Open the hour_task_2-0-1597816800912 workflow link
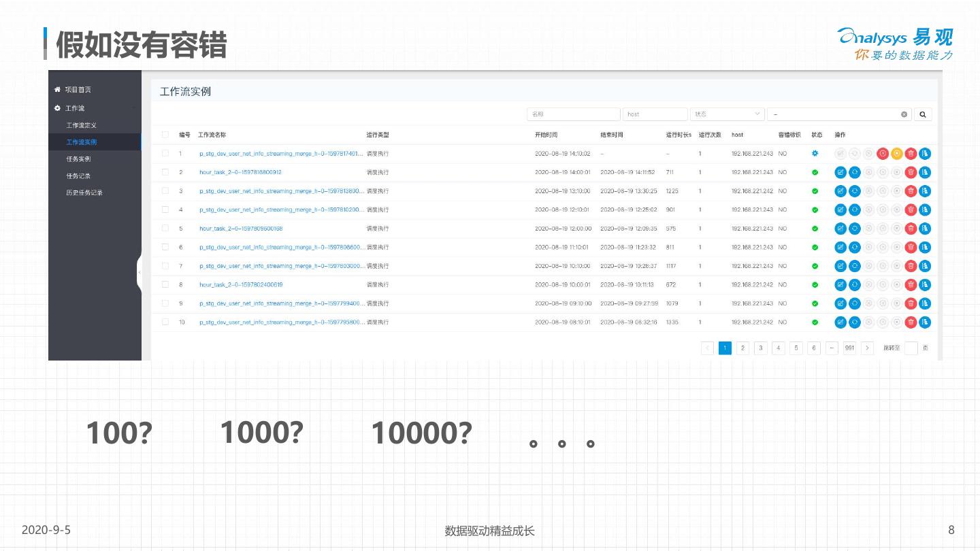 click(x=240, y=173)
